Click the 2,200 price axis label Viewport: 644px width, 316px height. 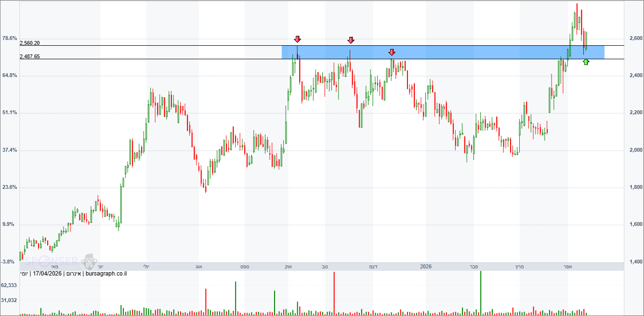[635, 113]
